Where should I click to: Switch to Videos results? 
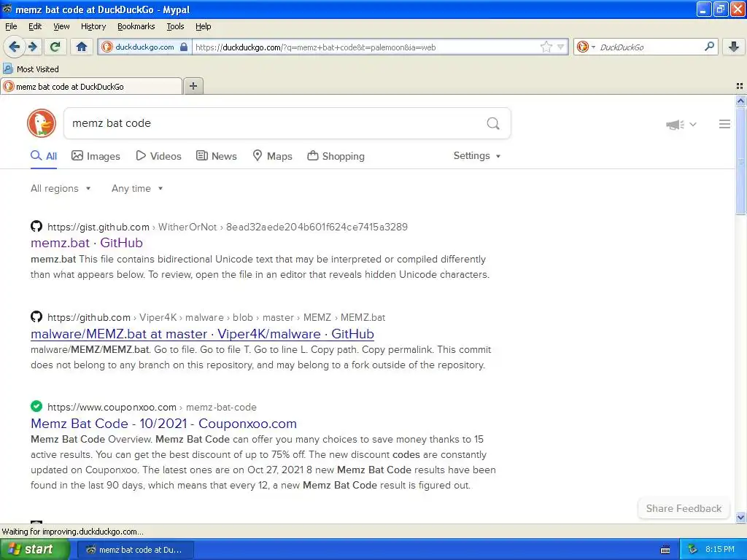pyautogui.click(x=158, y=156)
